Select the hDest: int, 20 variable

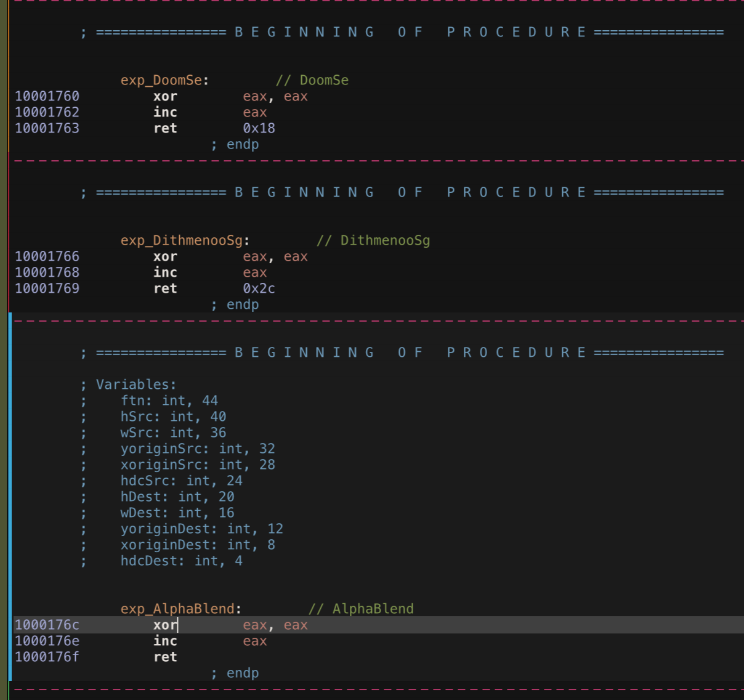click(x=177, y=497)
